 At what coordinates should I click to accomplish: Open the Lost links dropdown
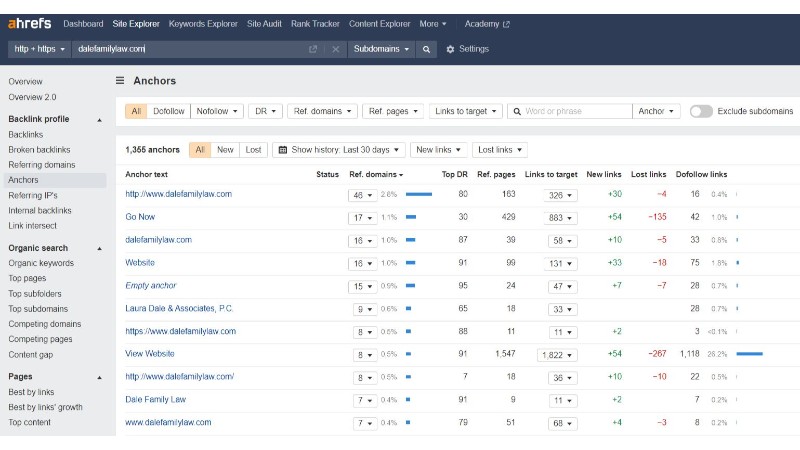pos(500,150)
